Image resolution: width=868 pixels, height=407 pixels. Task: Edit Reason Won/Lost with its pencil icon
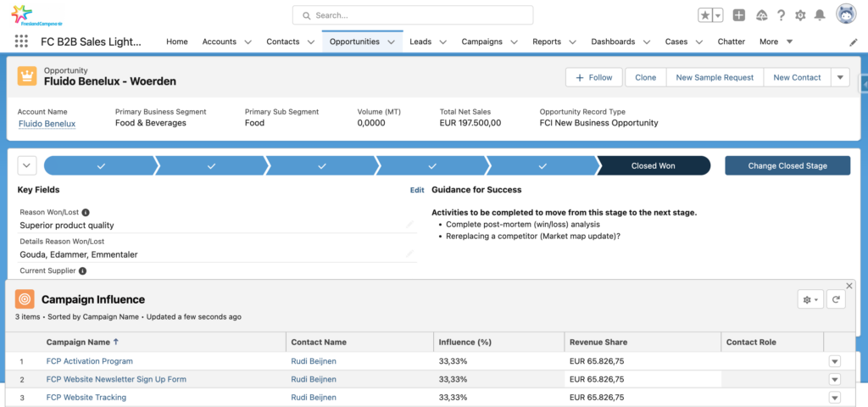tap(409, 224)
